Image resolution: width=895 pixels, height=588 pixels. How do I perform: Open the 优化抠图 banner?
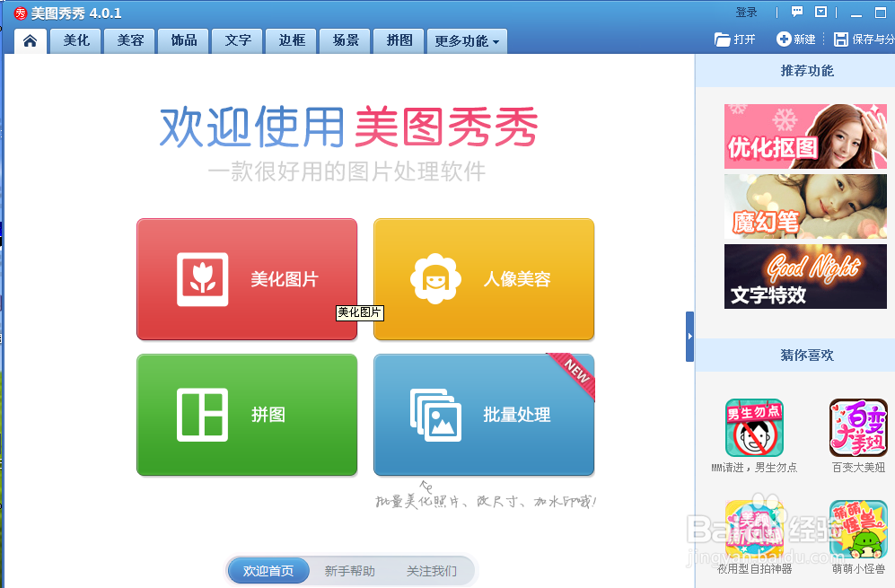click(805, 136)
